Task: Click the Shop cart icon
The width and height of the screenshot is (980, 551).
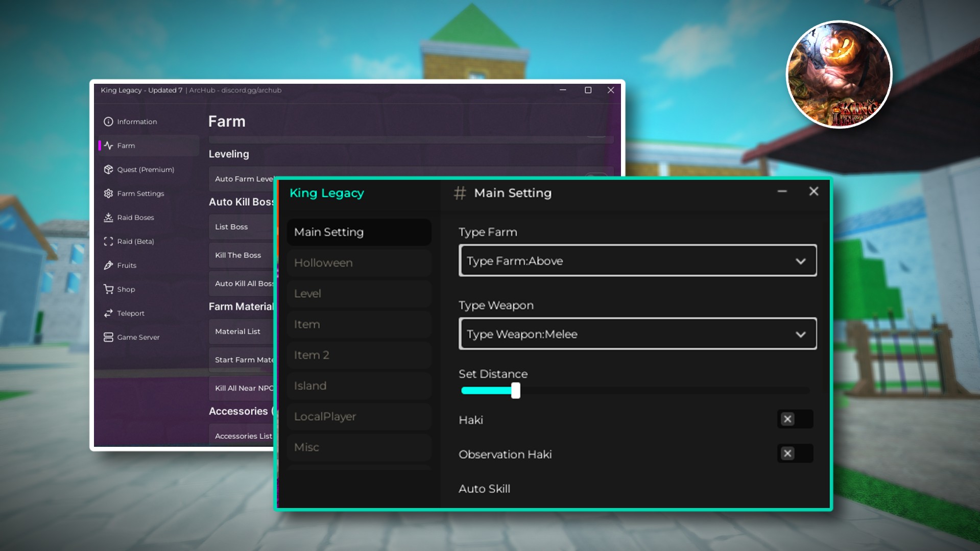Action: pyautogui.click(x=108, y=290)
